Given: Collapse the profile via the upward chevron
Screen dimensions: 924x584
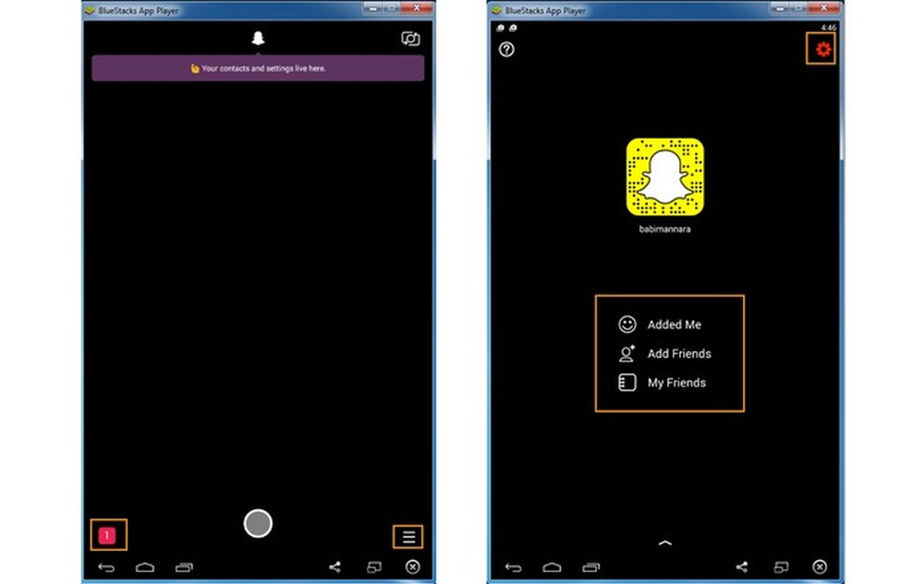Looking at the screenshot, I should point(665,542).
